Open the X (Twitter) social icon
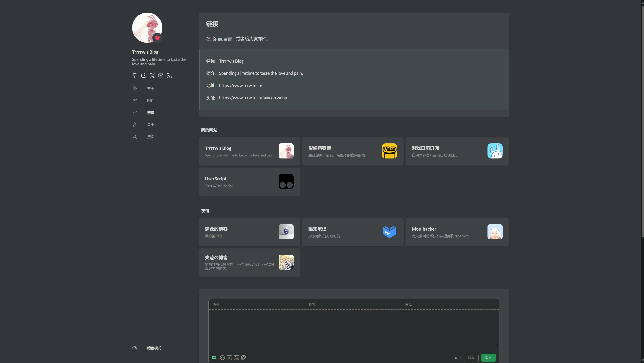 152,75
